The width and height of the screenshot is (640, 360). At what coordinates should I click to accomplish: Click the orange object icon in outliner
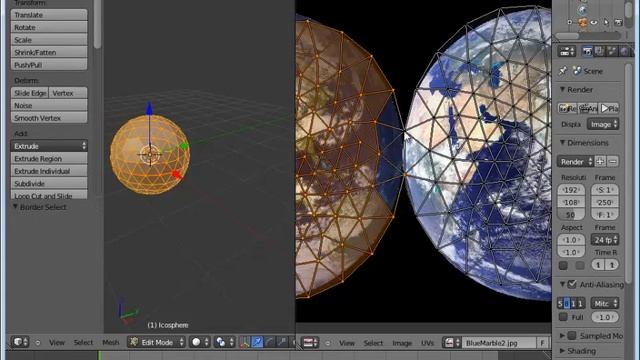point(582,22)
